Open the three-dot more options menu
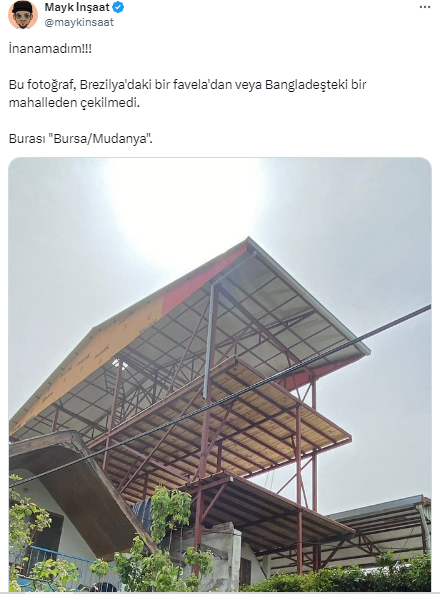The height and width of the screenshot is (594, 440). coord(425,7)
